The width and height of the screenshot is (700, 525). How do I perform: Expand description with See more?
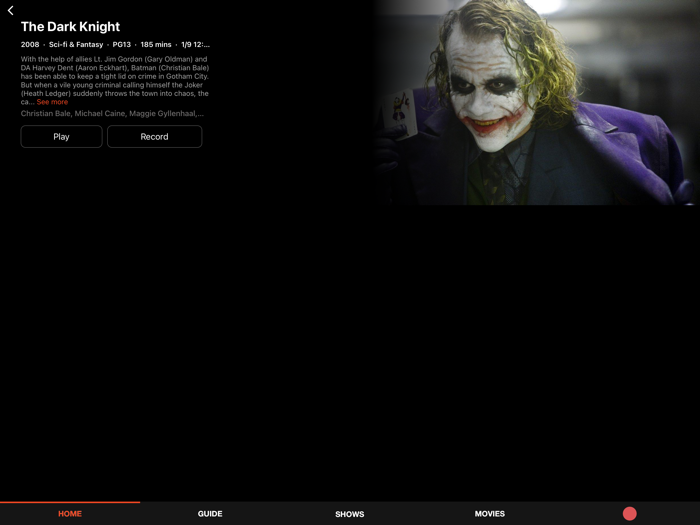(x=52, y=102)
